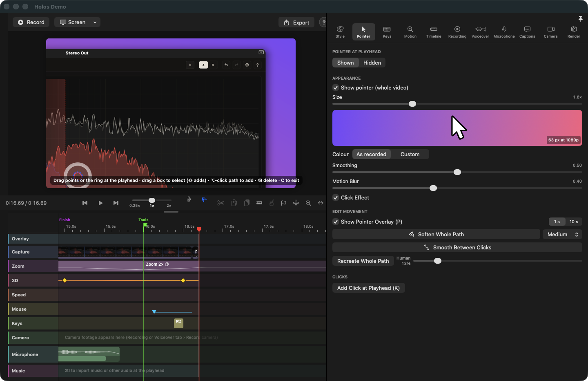
Task: Click the help question mark in the preview
Action: click(257, 65)
